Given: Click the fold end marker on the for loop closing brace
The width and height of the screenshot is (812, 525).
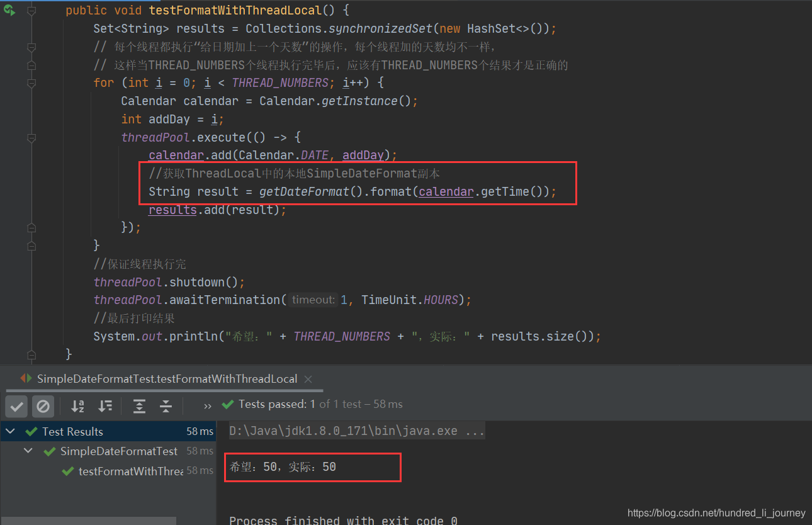Looking at the screenshot, I should [x=30, y=246].
